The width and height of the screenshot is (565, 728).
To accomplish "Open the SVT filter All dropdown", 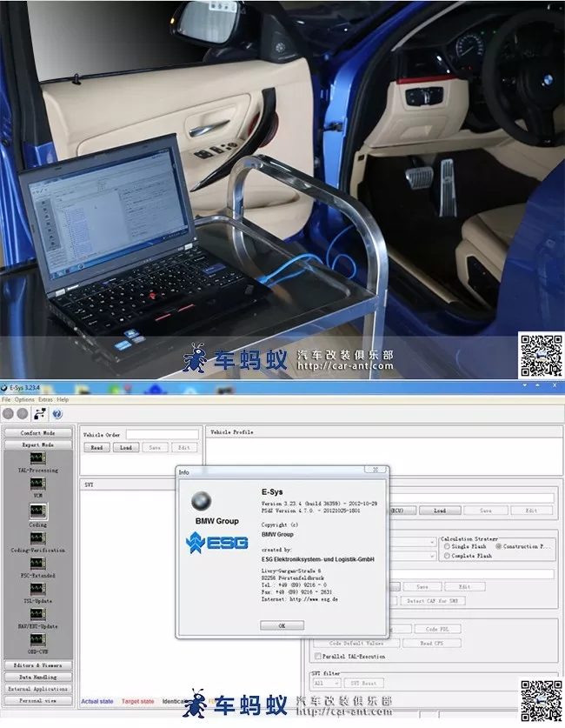I will click(327, 683).
